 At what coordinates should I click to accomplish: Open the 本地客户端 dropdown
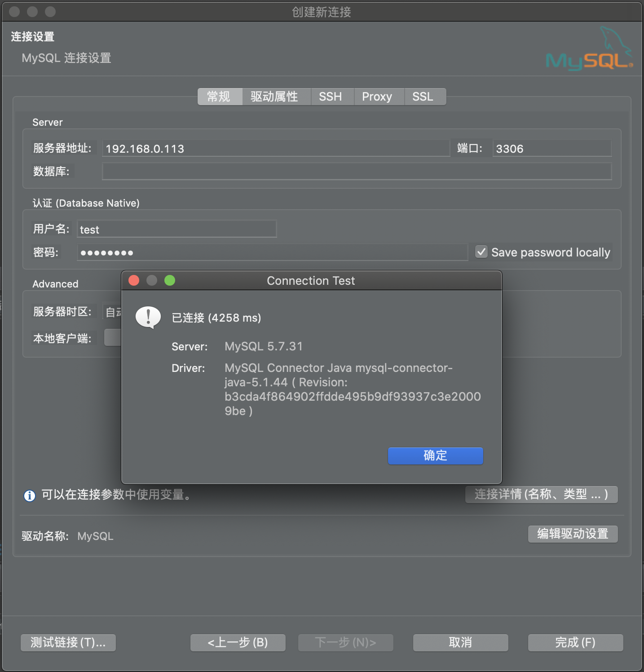tap(113, 337)
